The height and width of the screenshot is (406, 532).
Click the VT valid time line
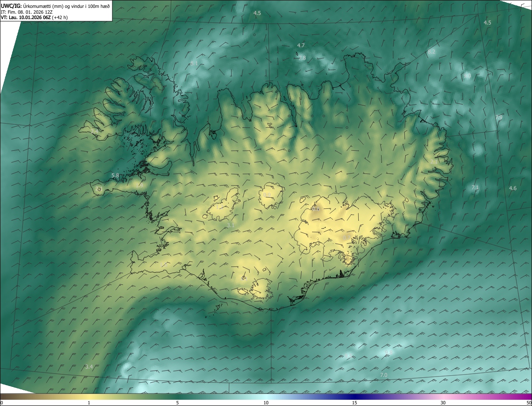pyautogui.click(x=34, y=17)
